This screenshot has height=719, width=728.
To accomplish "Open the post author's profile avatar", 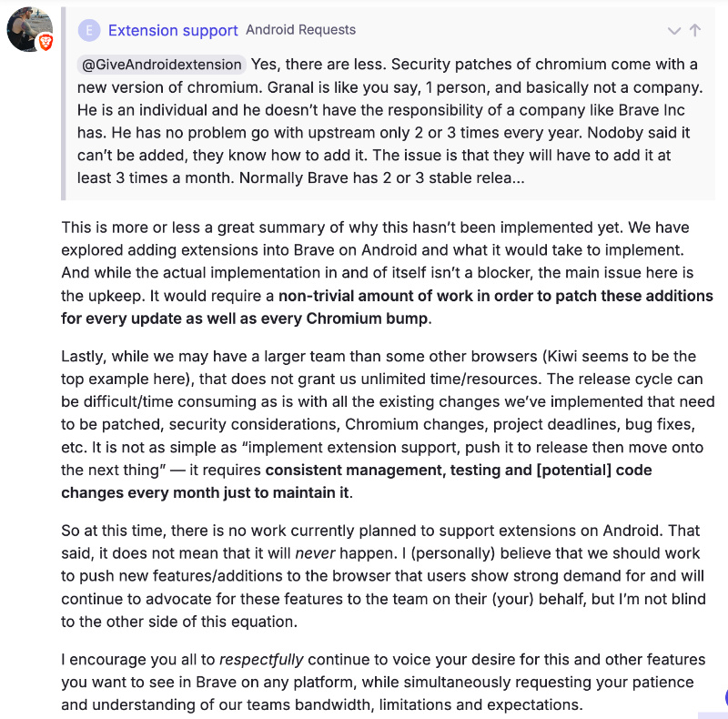I will [29, 29].
